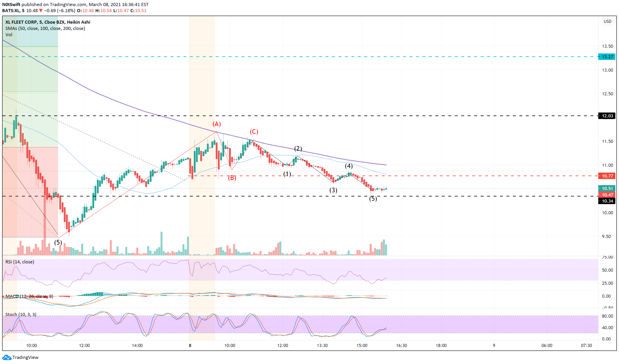
Task: Click the MACD (12, 26, close, 9) legend
Action: (29, 296)
